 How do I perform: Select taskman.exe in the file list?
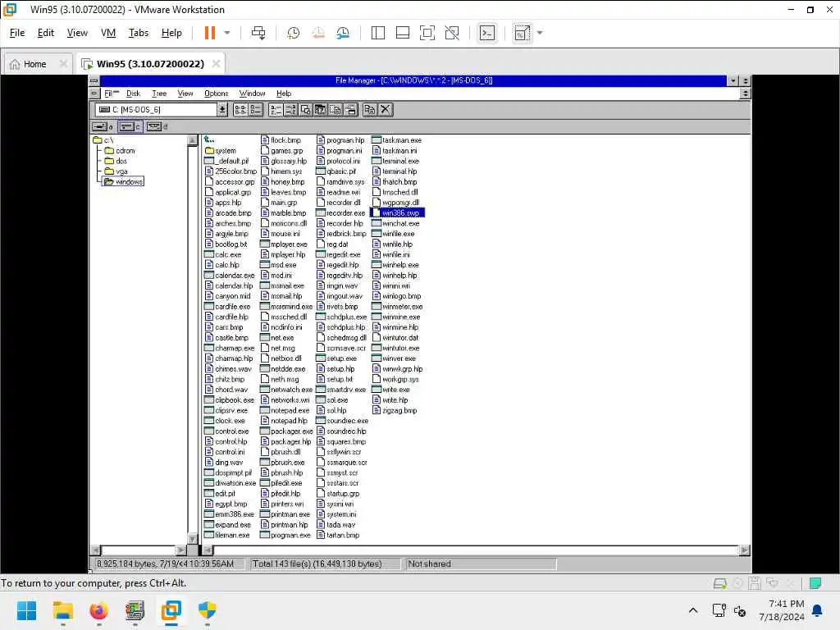point(397,139)
